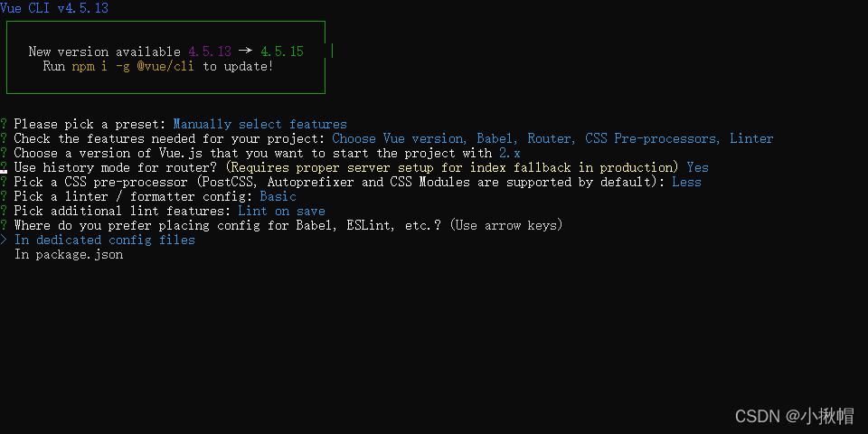868x434 pixels.
Task: Click the question mark beside 'Pick a linter'
Action: tap(4, 196)
